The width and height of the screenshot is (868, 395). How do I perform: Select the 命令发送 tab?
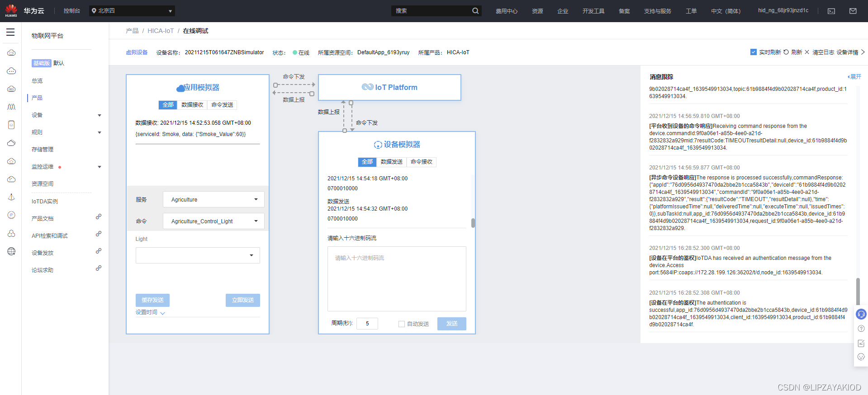pyautogui.click(x=222, y=105)
